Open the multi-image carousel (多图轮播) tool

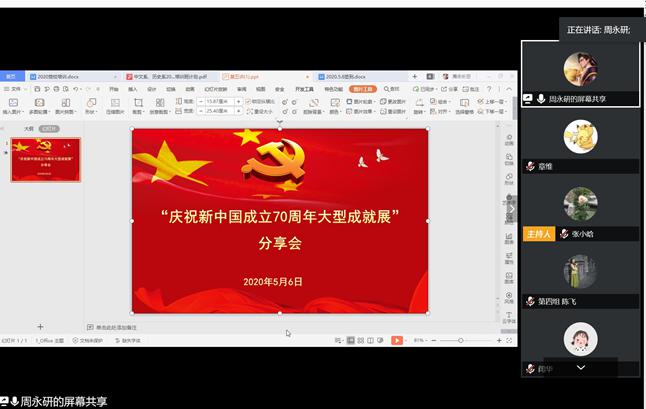coord(40,103)
